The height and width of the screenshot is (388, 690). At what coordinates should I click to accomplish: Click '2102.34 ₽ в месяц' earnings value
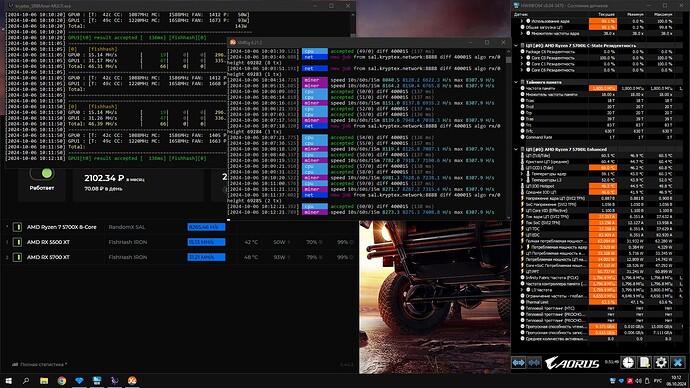(x=114, y=178)
